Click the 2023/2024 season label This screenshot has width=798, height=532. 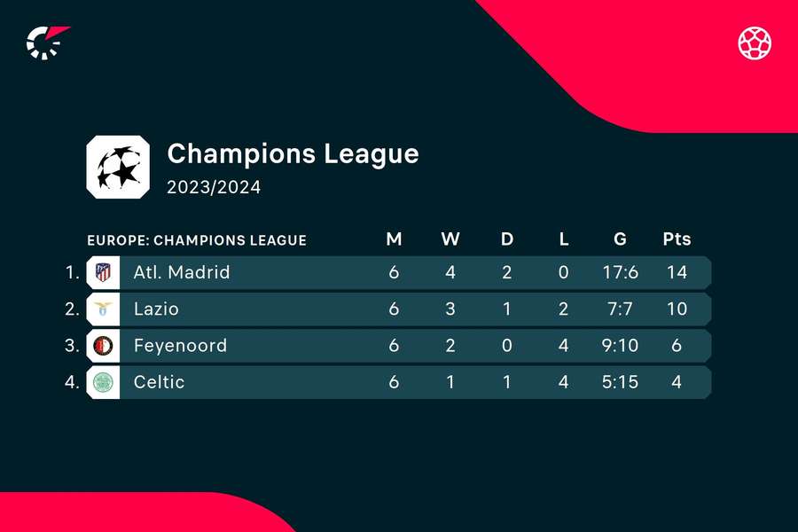click(214, 187)
